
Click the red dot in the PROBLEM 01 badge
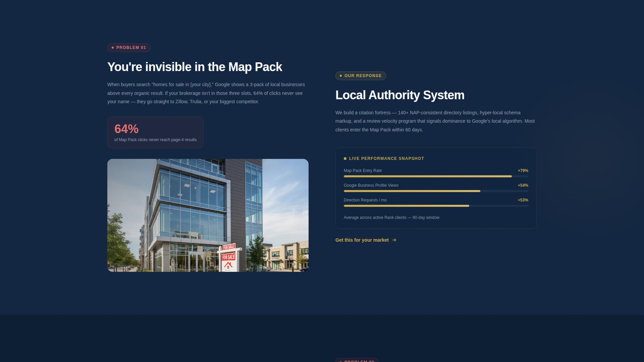(113, 48)
